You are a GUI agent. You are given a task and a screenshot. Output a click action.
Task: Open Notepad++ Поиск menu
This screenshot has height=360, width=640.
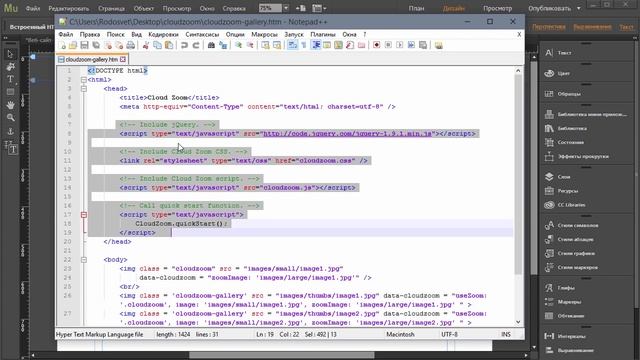116,34
